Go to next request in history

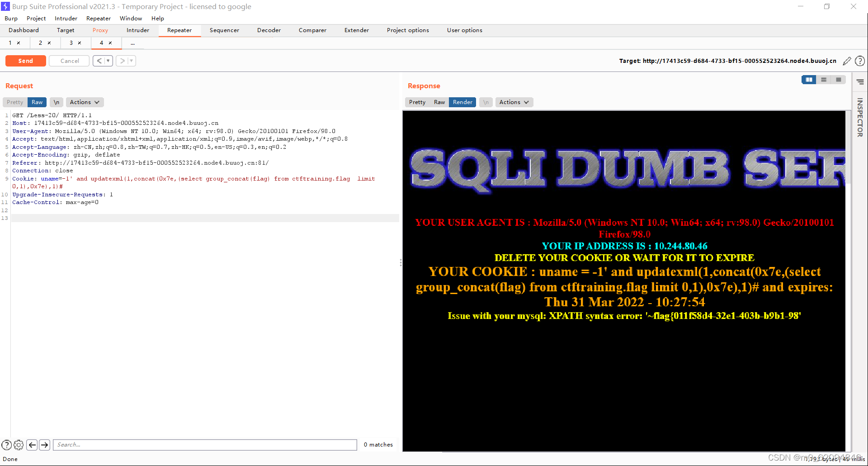122,61
